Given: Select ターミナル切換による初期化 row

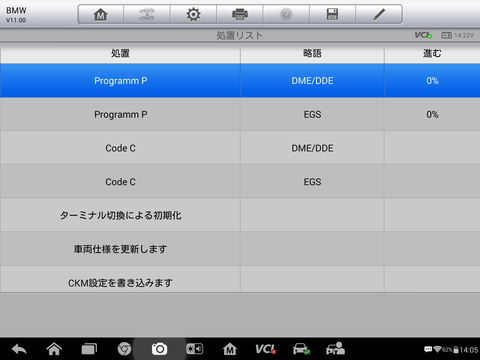Looking at the screenshot, I should (x=240, y=215).
